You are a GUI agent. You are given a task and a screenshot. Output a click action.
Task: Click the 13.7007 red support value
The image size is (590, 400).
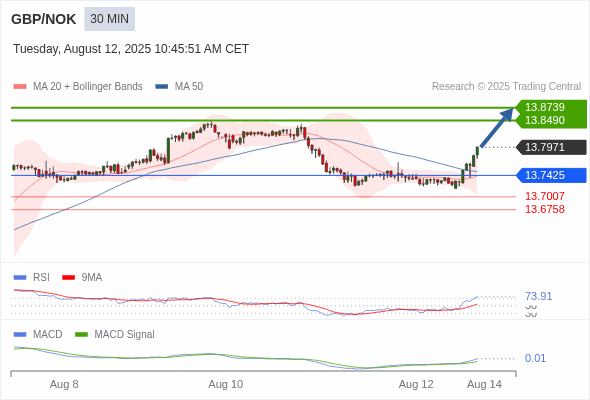(x=544, y=196)
